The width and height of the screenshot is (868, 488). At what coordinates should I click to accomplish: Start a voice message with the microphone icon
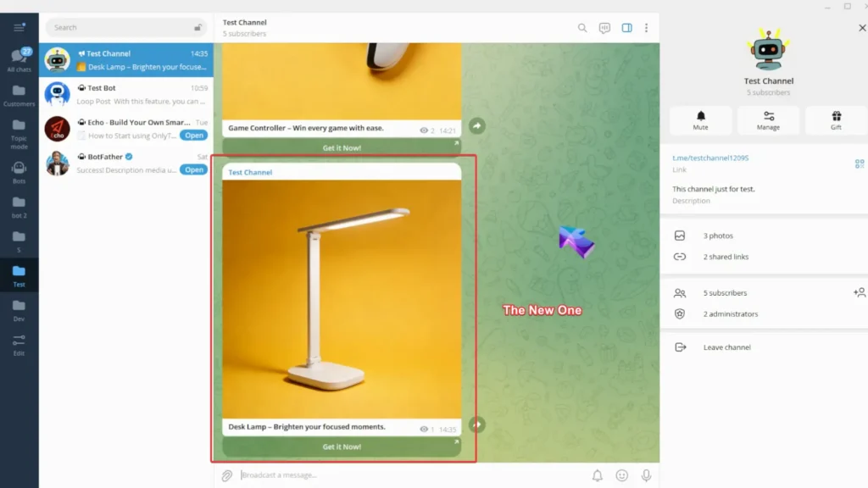click(x=646, y=475)
